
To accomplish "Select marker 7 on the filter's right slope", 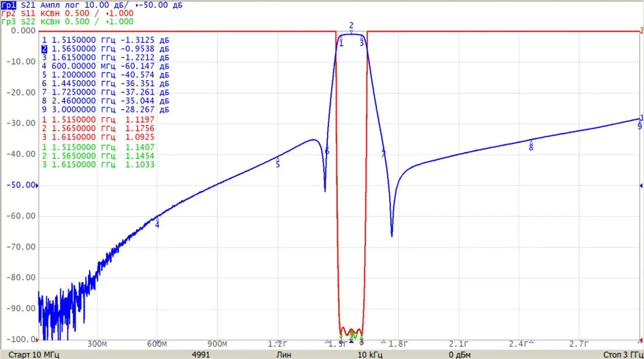I will pyautogui.click(x=384, y=154).
